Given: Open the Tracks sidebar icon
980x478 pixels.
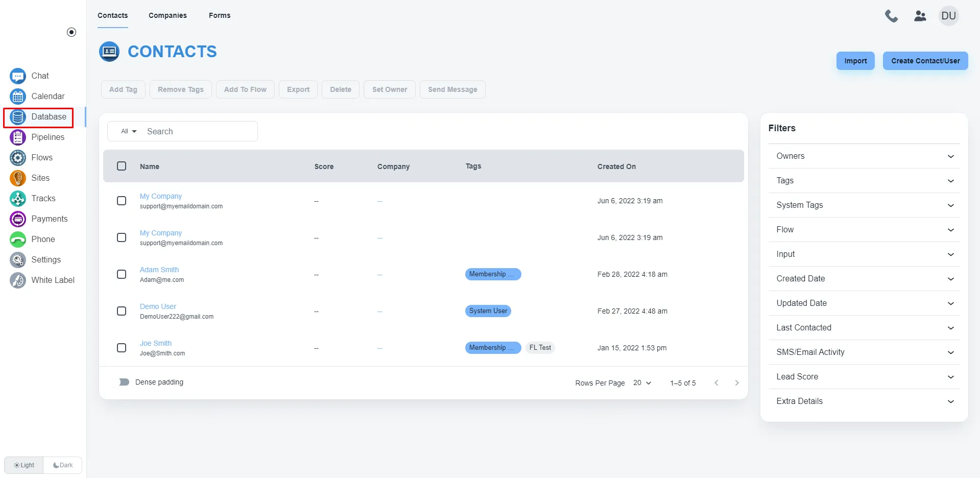Looking at the screenshot, I should [x=18, y=199].
